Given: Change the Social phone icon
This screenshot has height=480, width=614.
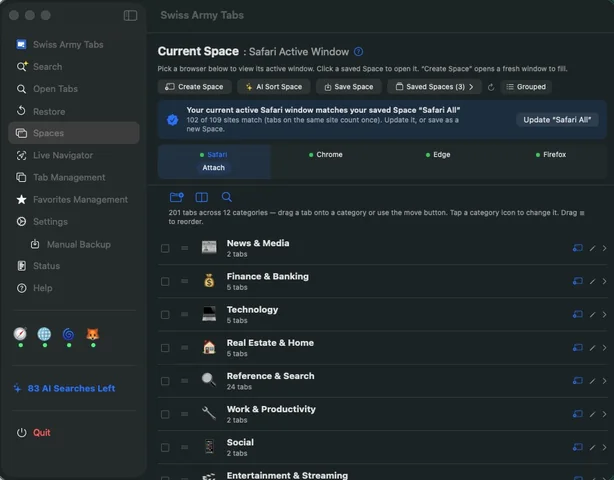Looking at the screenshot, I should pos(209,446).
